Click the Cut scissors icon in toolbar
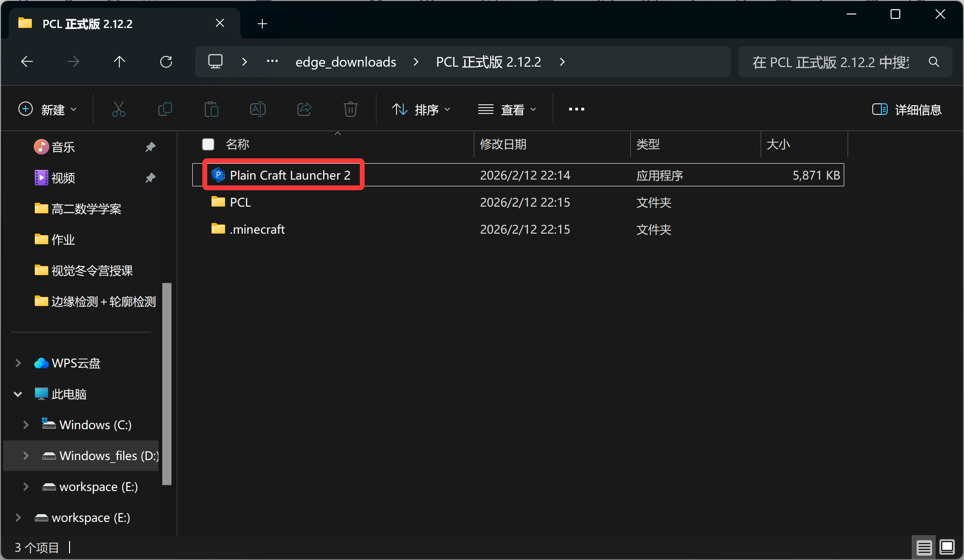 point(118,110)
